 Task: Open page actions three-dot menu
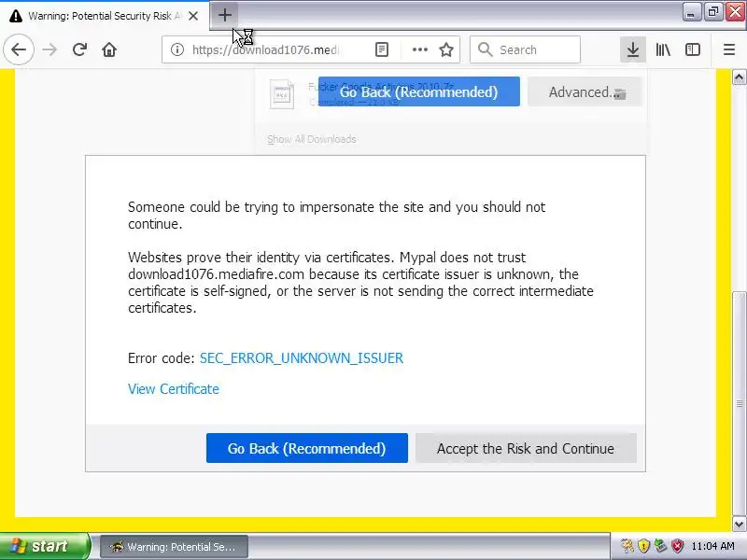(x=419, y=49)
